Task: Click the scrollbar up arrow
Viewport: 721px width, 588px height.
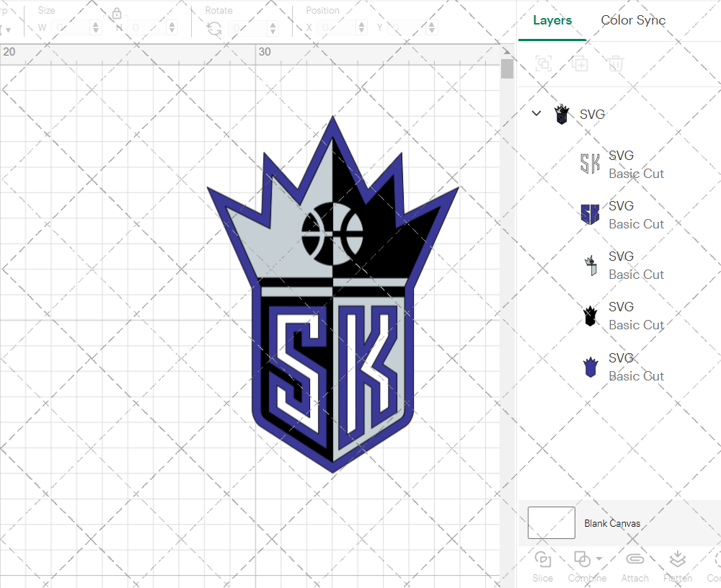Action: point(507,51)
